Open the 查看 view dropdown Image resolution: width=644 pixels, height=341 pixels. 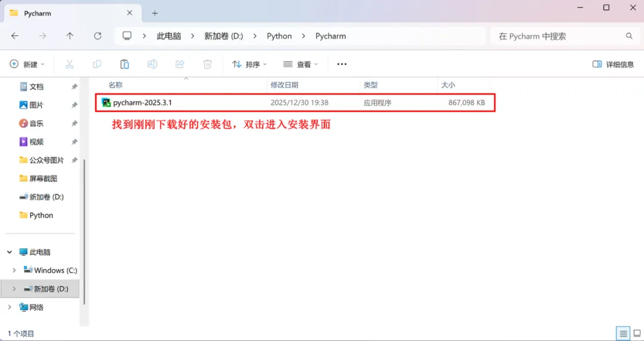pyautogui.click(x=301, y=64)
